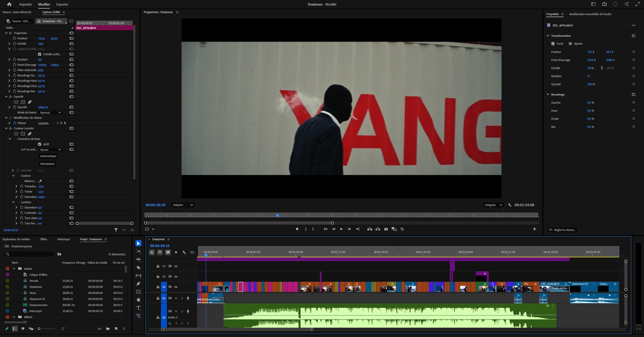
Task: Select the Pen tool in timeline toolbar
Action: pyautogui.click(x=139, y=284)
